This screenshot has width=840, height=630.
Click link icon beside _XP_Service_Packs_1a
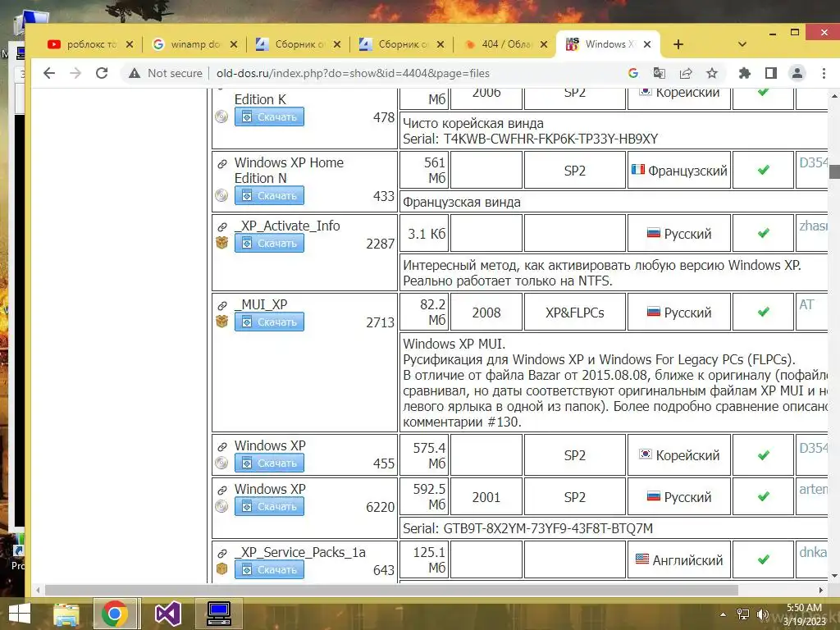pyautogui.click(x=221, y=554)
